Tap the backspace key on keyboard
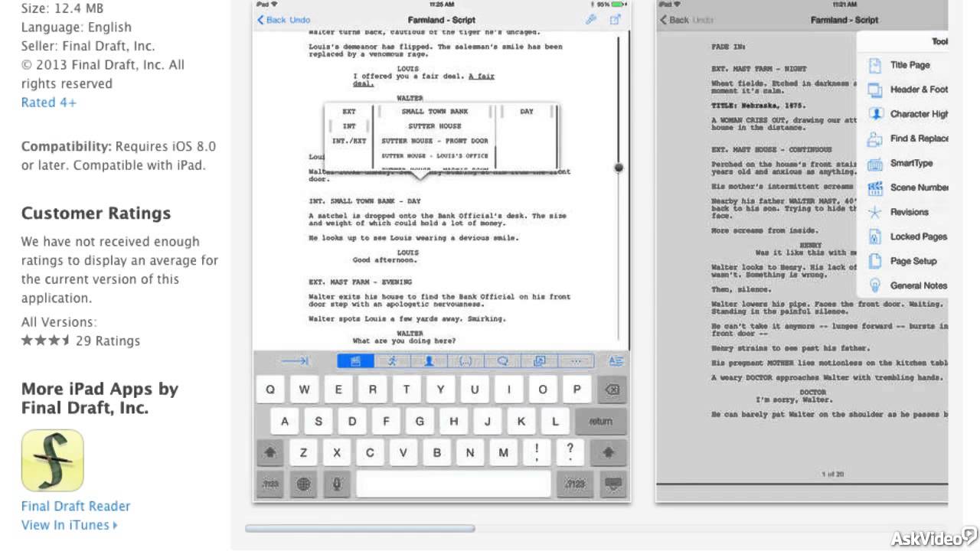The width and height of the screenshot is (980, 551). click(612, 390)
